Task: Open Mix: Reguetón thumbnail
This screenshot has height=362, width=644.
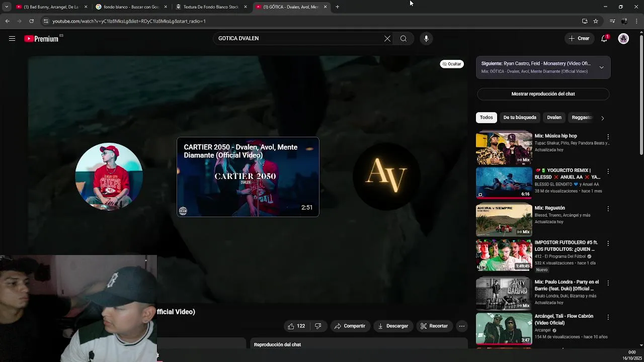Action: pyautogui.click(x=504, y=220)
